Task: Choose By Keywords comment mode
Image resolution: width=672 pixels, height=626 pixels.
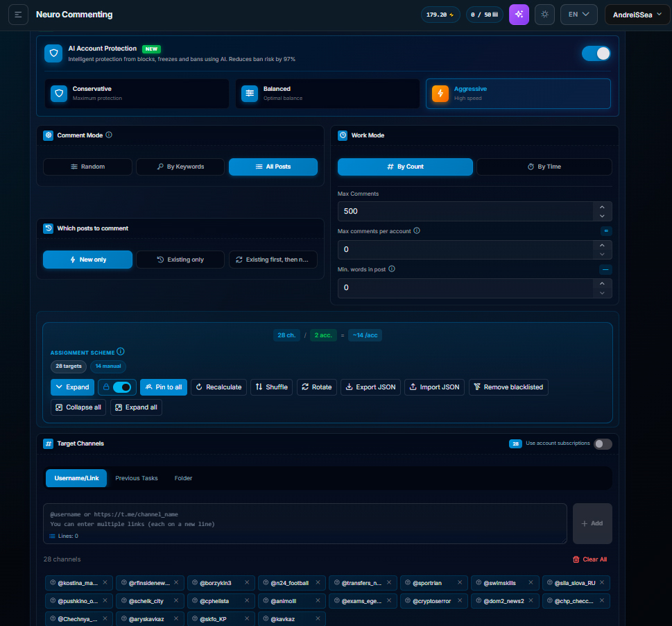Action: (x=180, y=167)
